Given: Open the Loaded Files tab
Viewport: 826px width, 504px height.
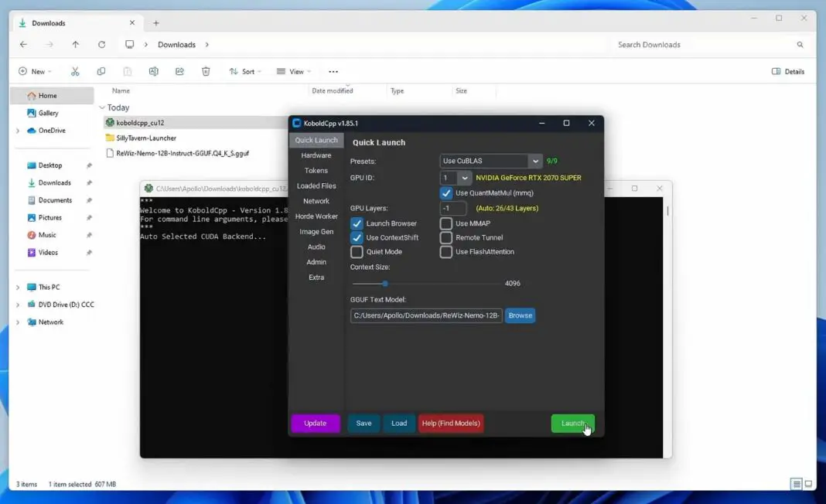Looking at the screenshot, I should (x=316, y=186).
